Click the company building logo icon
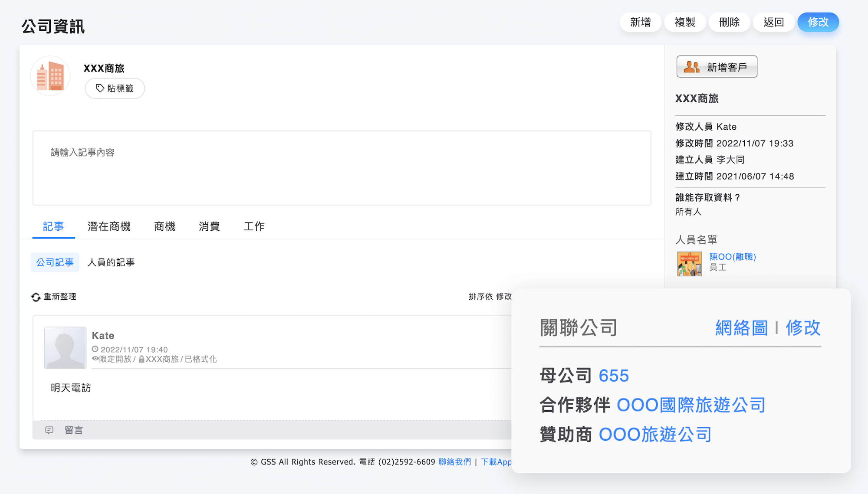Image resolution: width=868 pixels, height=494 pixels. tap(50, 76)
